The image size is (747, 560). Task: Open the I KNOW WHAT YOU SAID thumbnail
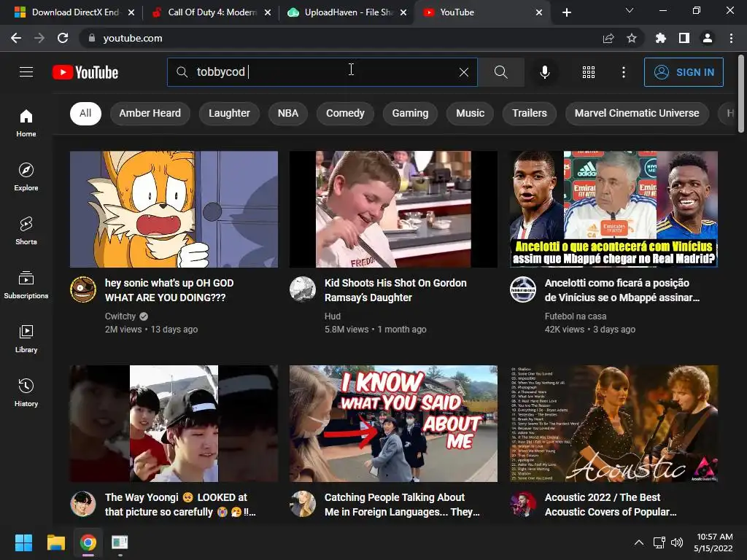pos(393,424)
